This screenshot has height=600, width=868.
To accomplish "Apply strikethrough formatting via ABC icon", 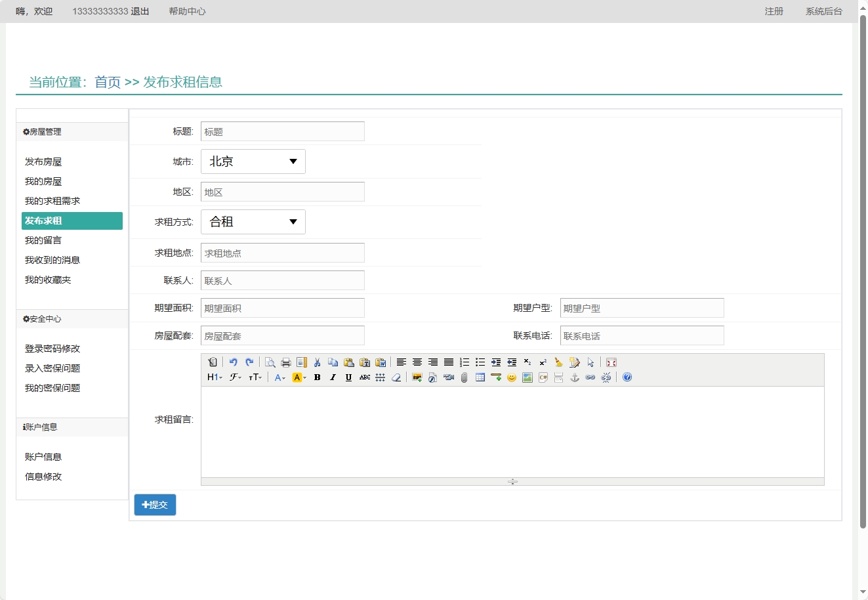I will (364, 377).
